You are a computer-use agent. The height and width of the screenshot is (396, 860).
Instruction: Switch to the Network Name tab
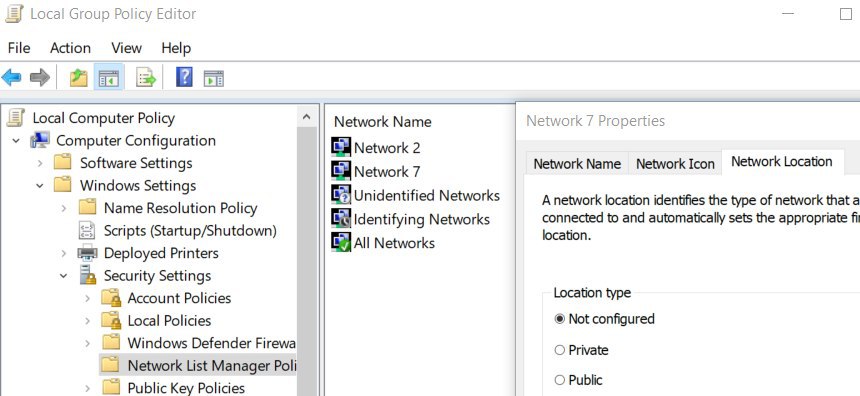pos(577,163)
